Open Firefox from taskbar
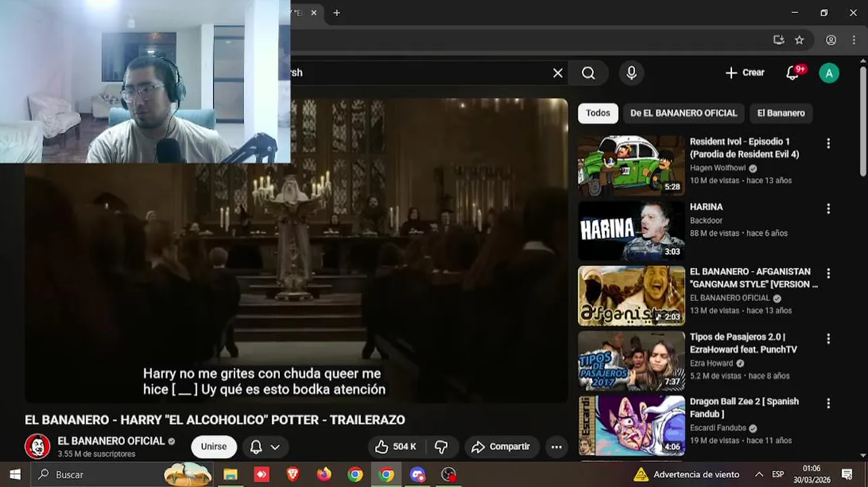 [324, 474]
